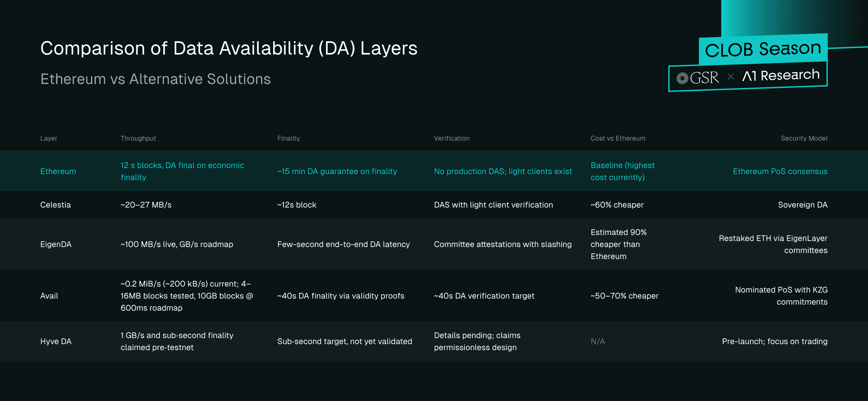
Task: Click the 'N/A' cost cell for Hyve DA
Action: point(598,341)
